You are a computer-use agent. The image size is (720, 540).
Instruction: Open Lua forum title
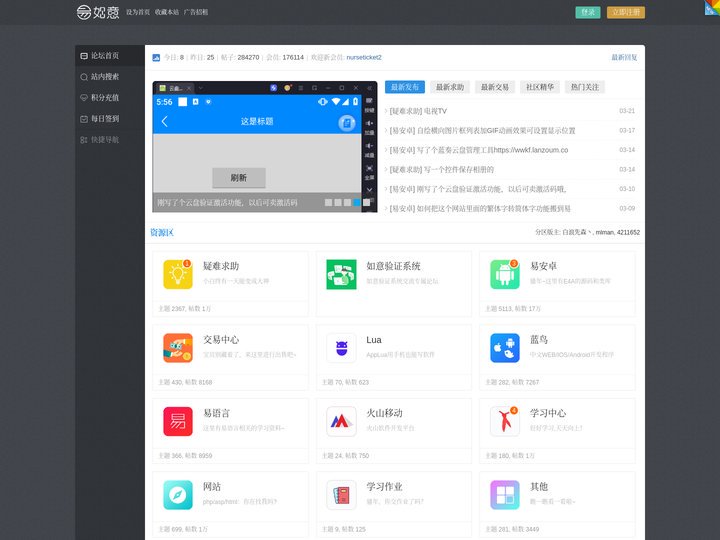coord(374,340)
